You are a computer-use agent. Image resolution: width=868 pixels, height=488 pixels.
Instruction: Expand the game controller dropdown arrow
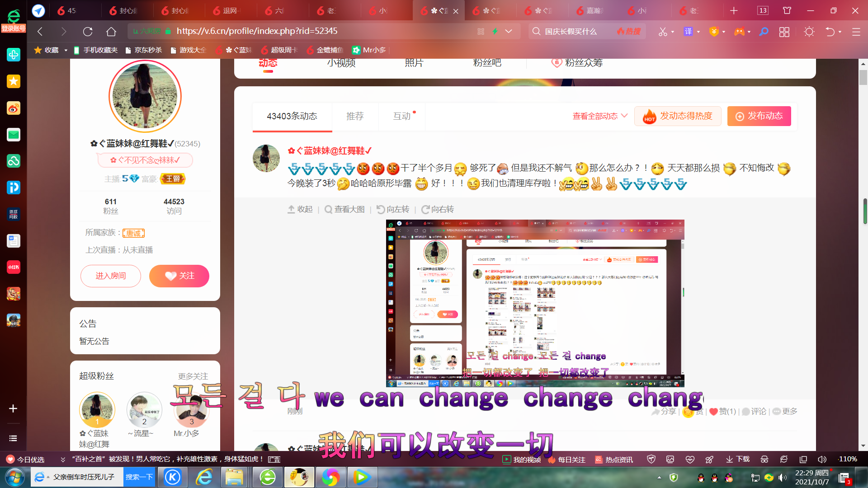[x=749, y=32]
